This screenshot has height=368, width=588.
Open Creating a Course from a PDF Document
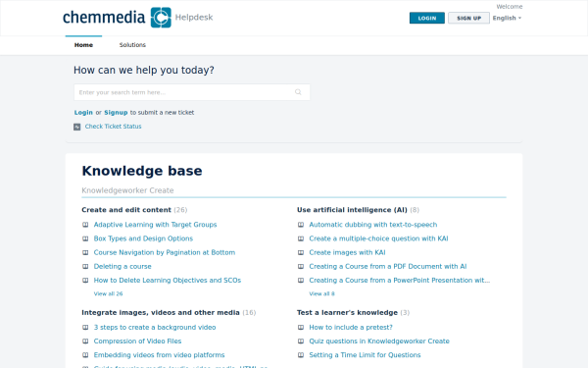(x=388, y=266)
